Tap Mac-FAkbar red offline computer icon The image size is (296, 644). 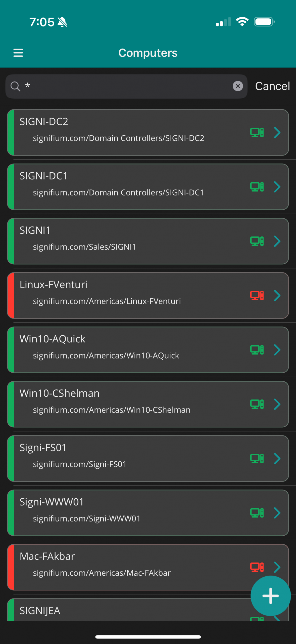tap(257, 567)
